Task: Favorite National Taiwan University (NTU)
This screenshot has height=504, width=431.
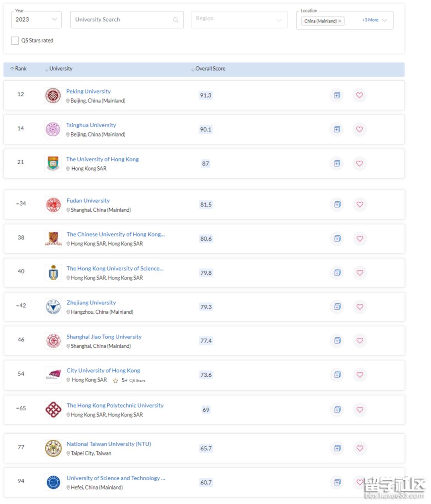Action: (x=360, y=448)
